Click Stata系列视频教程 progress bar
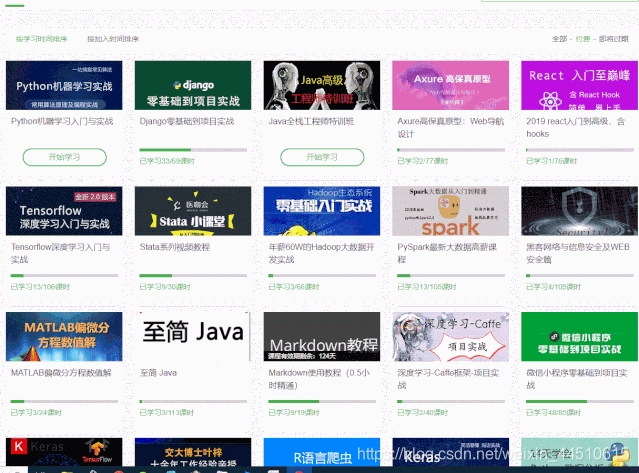 tap(193, 276)
